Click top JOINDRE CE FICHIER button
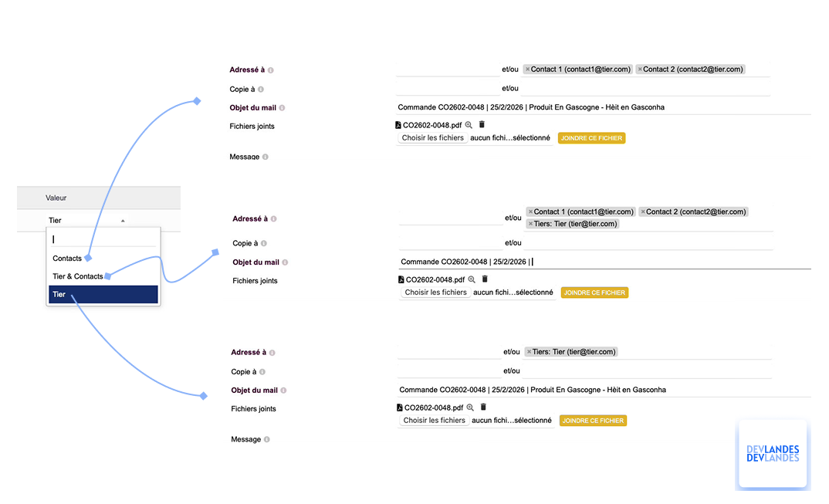829x504 pixels. point(591,138)
